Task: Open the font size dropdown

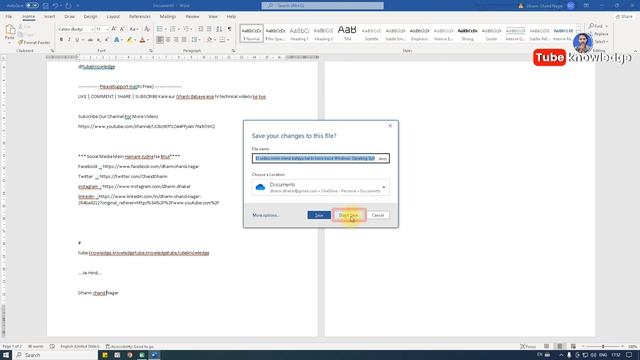Action: click(x=107, y=29)
